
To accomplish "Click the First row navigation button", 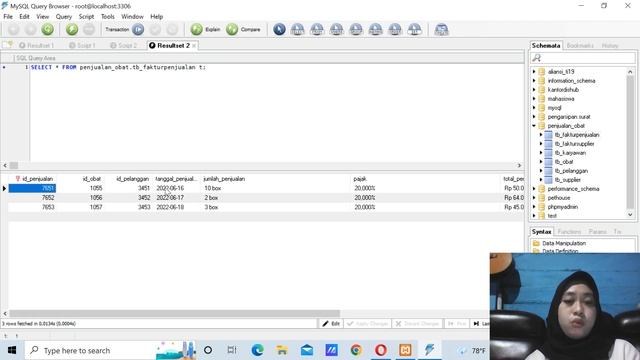I will [x=457, y=323].
